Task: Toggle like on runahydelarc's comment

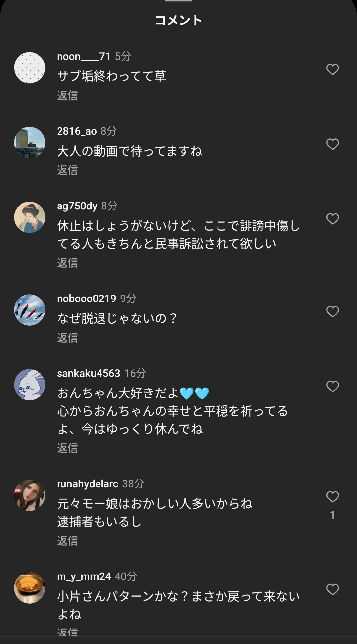Action: 333,497
